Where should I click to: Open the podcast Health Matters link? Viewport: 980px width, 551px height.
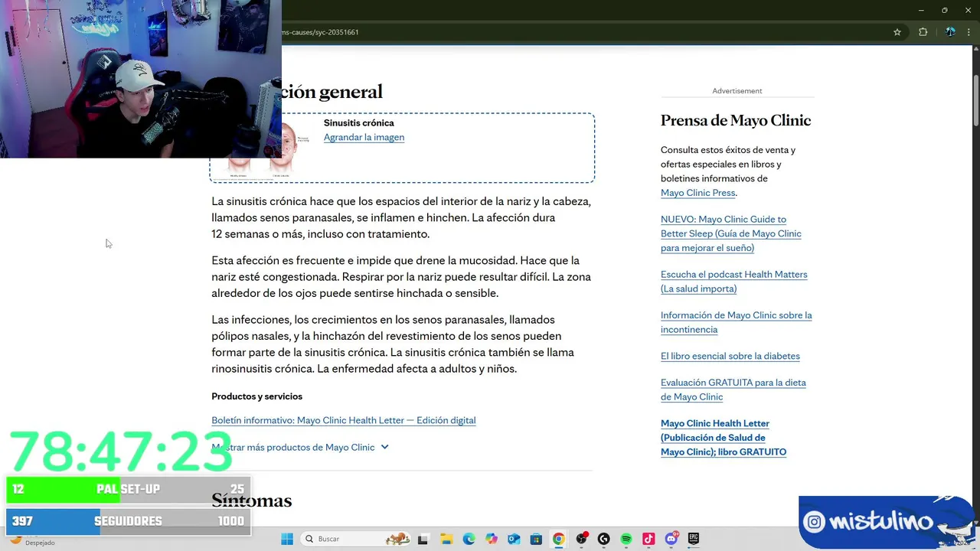tap(733, 282)
